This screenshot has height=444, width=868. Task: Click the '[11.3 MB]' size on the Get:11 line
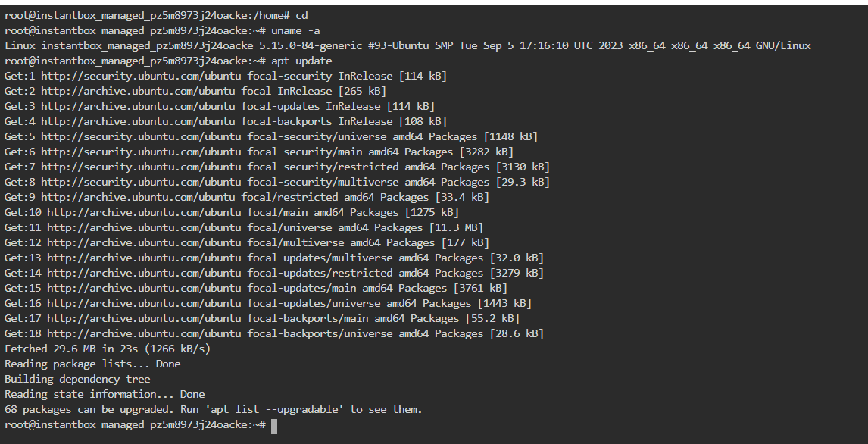(x=456, y=227)
